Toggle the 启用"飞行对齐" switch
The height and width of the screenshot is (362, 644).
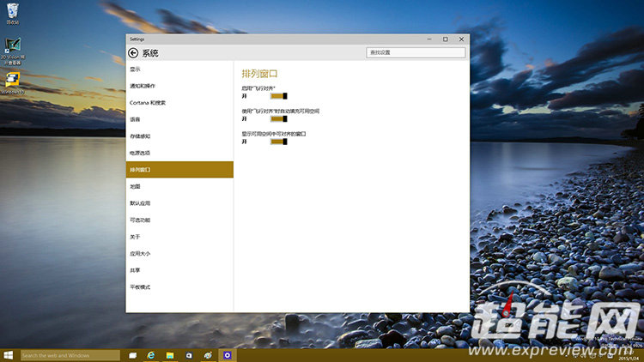click(x=278, y=96)
